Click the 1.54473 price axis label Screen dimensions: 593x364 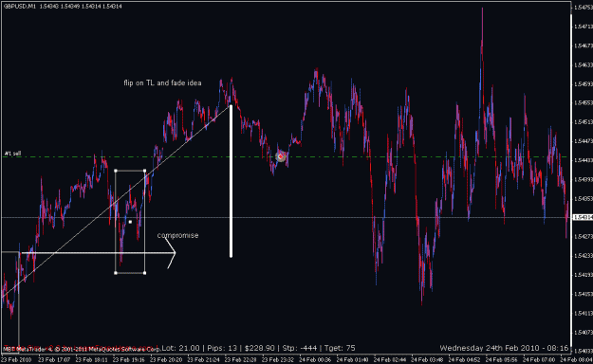pyautogui.click(x=584, y=141)
